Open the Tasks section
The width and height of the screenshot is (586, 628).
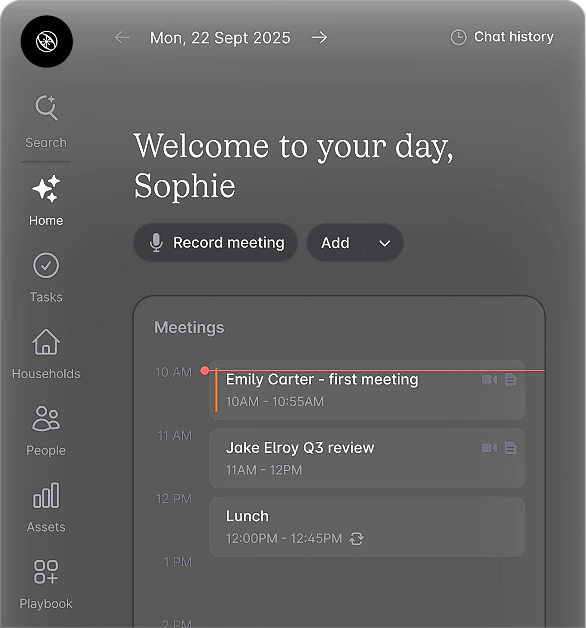tap(46, 278)
